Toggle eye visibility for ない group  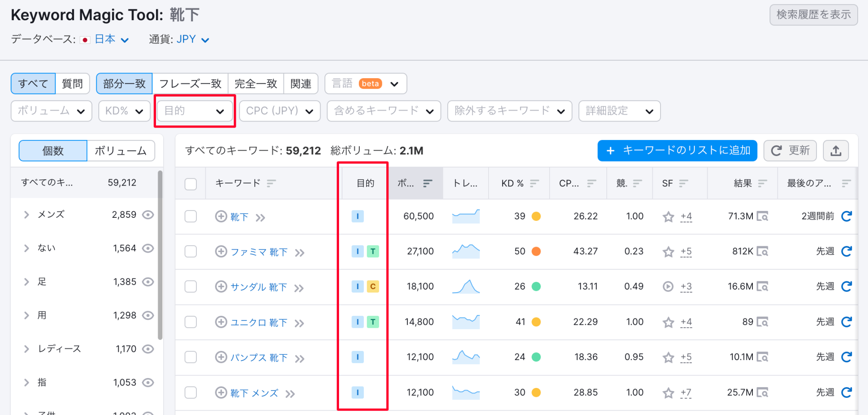[148, 248]
